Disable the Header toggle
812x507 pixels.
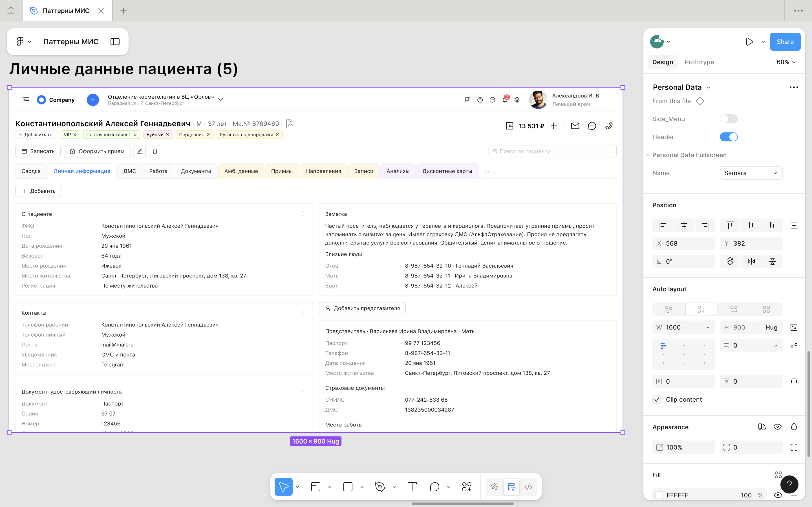pos(729,137)
